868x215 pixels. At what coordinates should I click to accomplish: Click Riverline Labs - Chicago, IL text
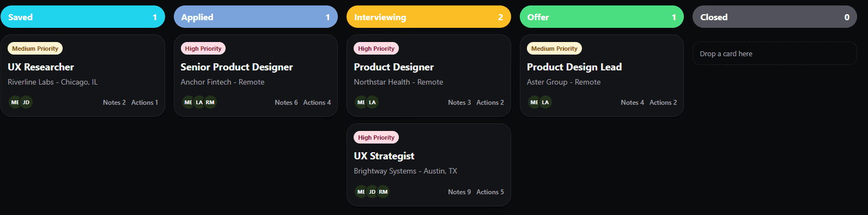[53, 82]
